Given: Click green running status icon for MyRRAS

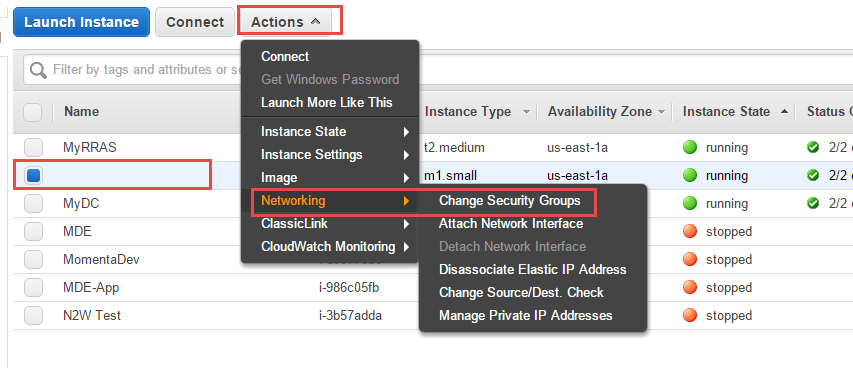Looking at the screenshot, I should point(690,148).
